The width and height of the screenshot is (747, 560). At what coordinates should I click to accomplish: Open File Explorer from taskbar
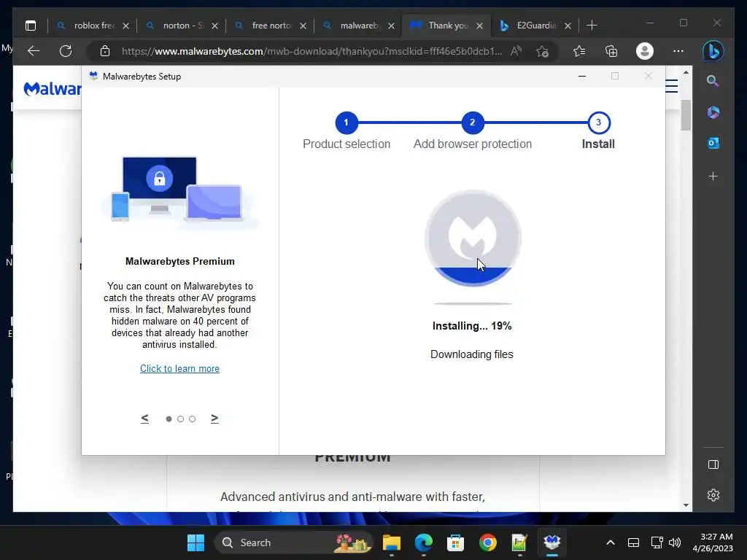click(x=392, y=542)
